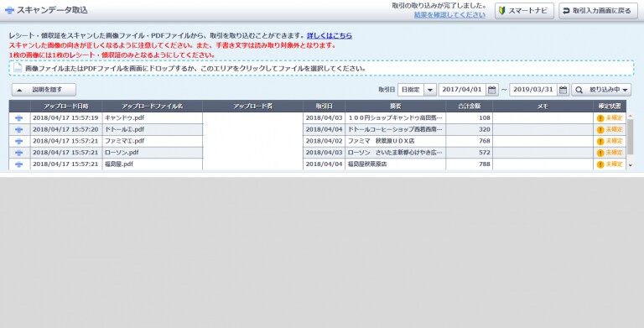Click transaction date 2018/04/02 cell
Screen dimensions: 644x328
[x=324, y=141]
